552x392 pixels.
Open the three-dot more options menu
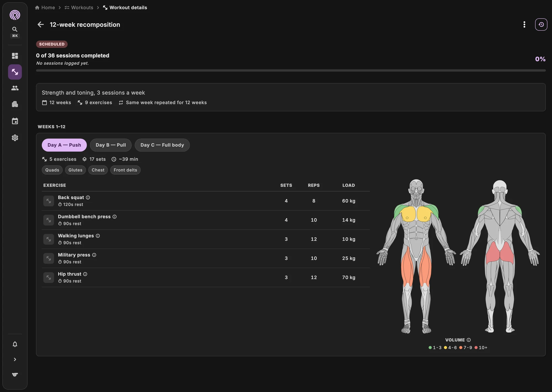[x=524, y=25]
